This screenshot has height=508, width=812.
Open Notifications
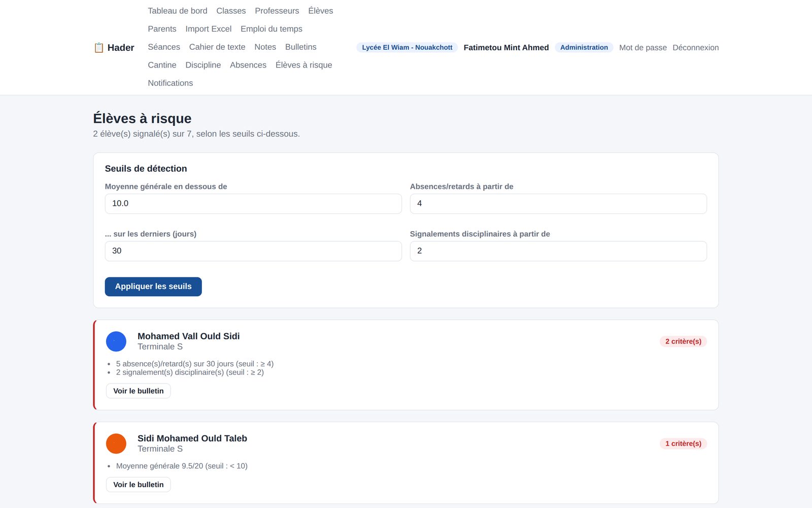[171, 83]
